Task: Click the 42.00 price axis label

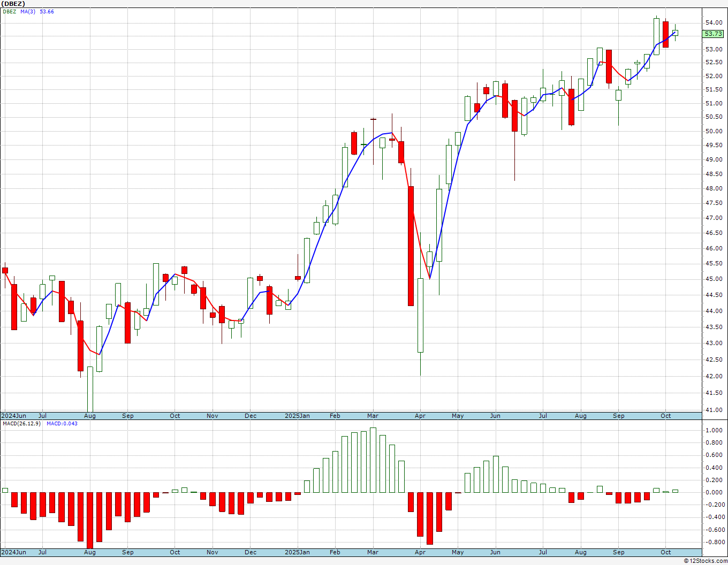Action: coord(714,376)
